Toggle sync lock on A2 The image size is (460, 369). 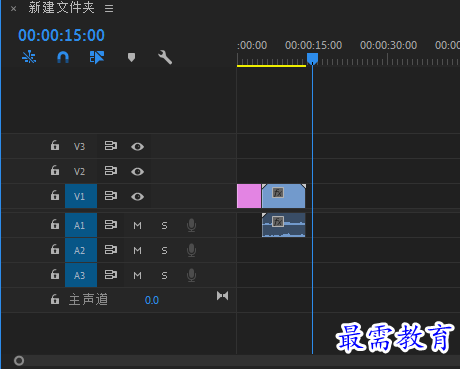[111, 250]
